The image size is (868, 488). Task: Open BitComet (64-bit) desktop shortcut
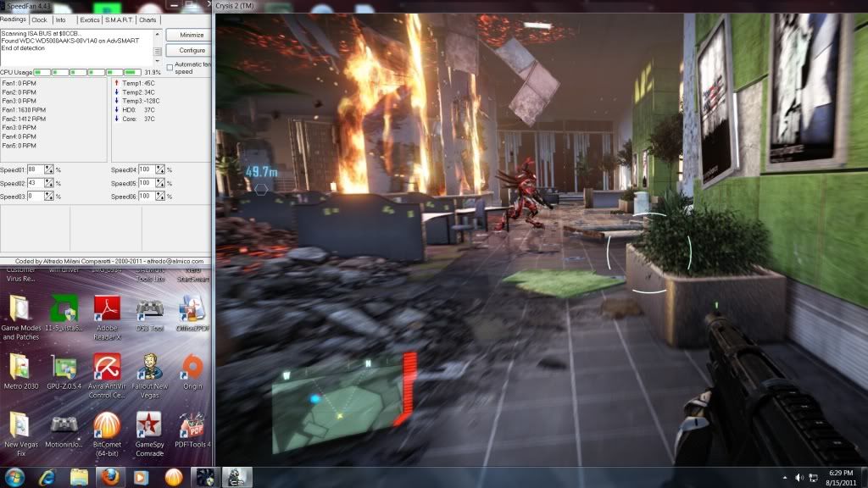(x=107, y=435)
